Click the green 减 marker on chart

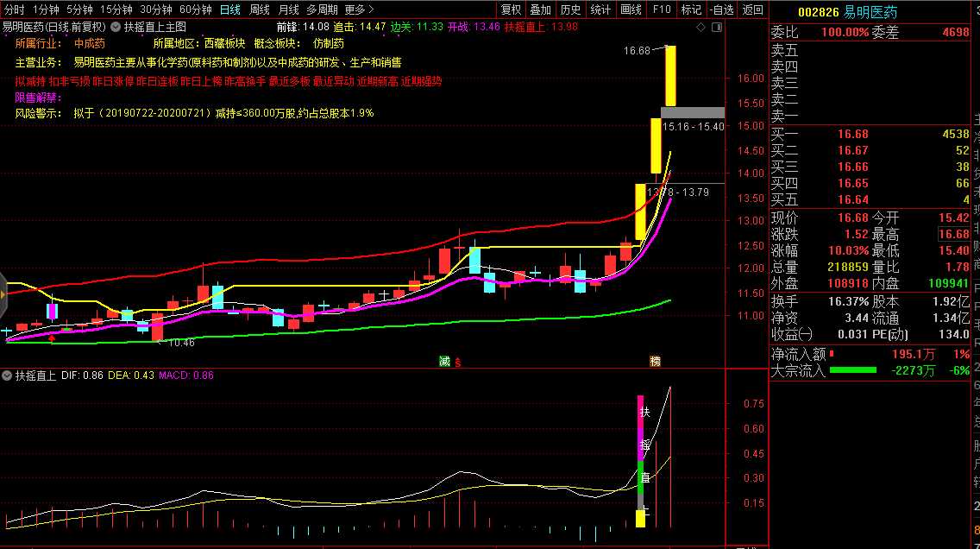click(444, 361)
